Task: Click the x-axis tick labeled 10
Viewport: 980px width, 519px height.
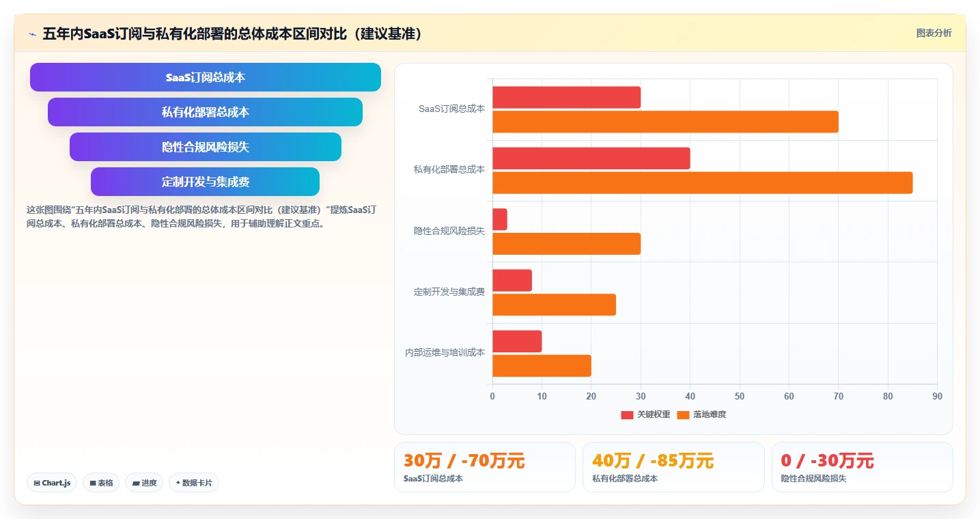Action: pos(542,396)
